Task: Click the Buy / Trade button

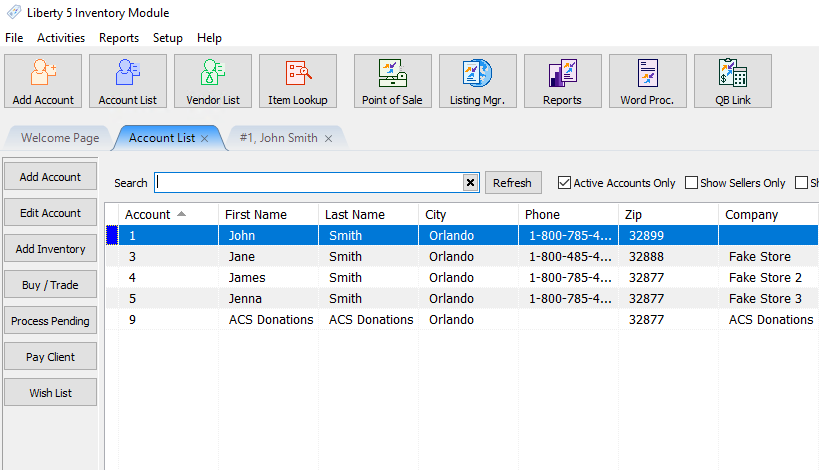Action: [51, 285]
